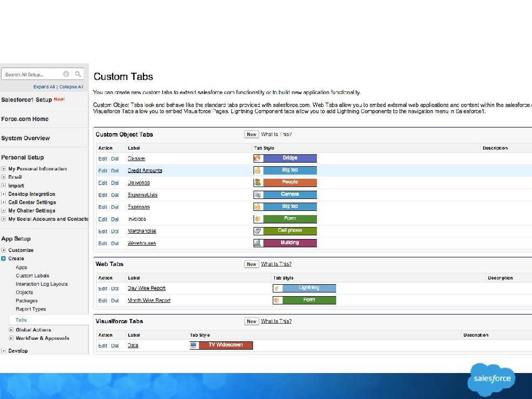Expand My Personal Information section
Image resolution: width=532 pixels, height=399 pixels.
click(4, 169)
